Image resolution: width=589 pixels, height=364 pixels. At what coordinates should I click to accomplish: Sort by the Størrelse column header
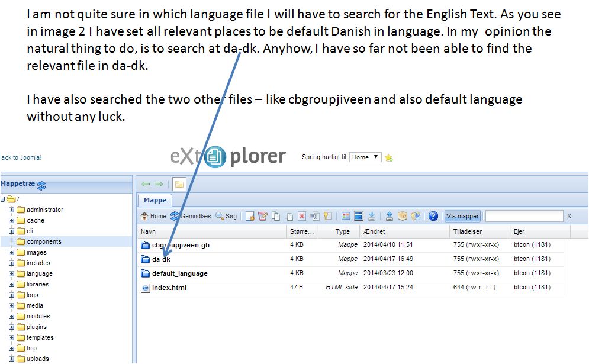[x=302, y=231]
